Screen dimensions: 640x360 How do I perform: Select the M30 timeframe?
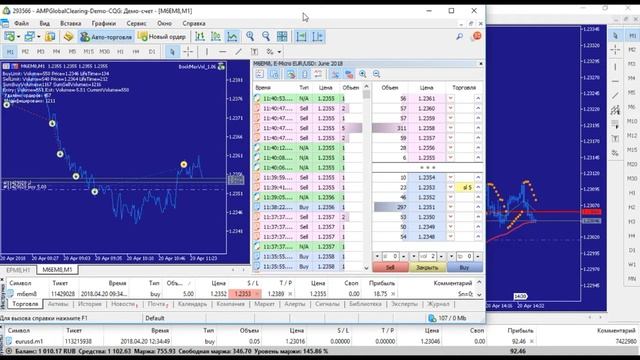pos(104,52)
